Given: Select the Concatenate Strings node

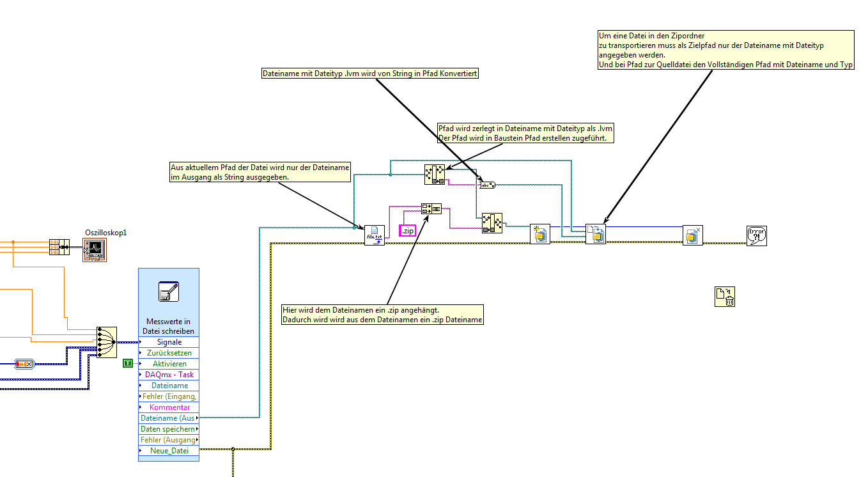Looking at the screenshot, I should point(431,208).
